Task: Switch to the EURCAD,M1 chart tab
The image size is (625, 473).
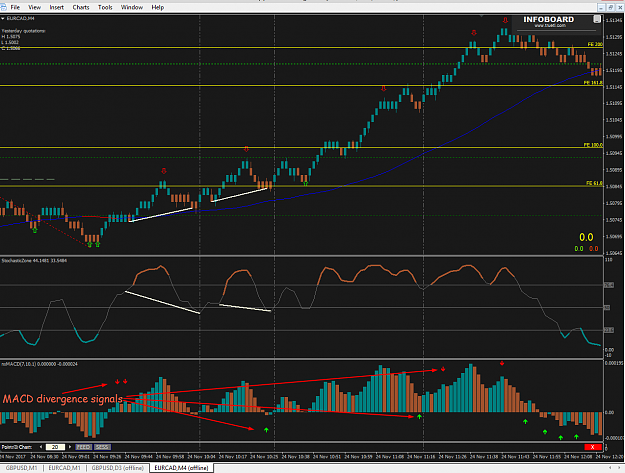Action: tap(65, 468)
